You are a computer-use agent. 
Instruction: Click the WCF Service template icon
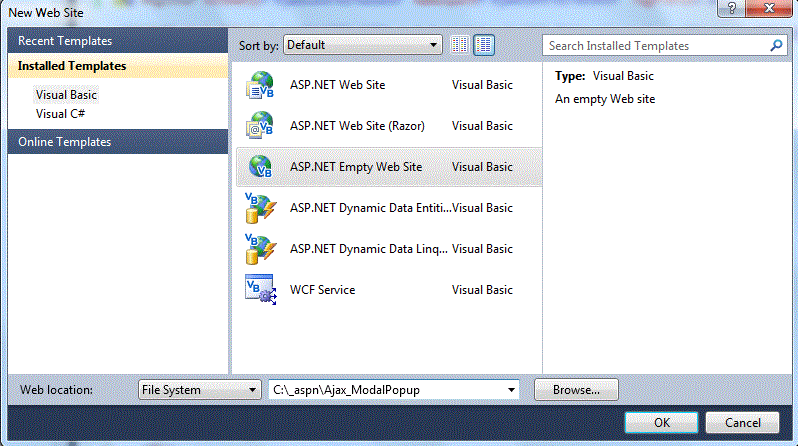[x=259, y=290]
